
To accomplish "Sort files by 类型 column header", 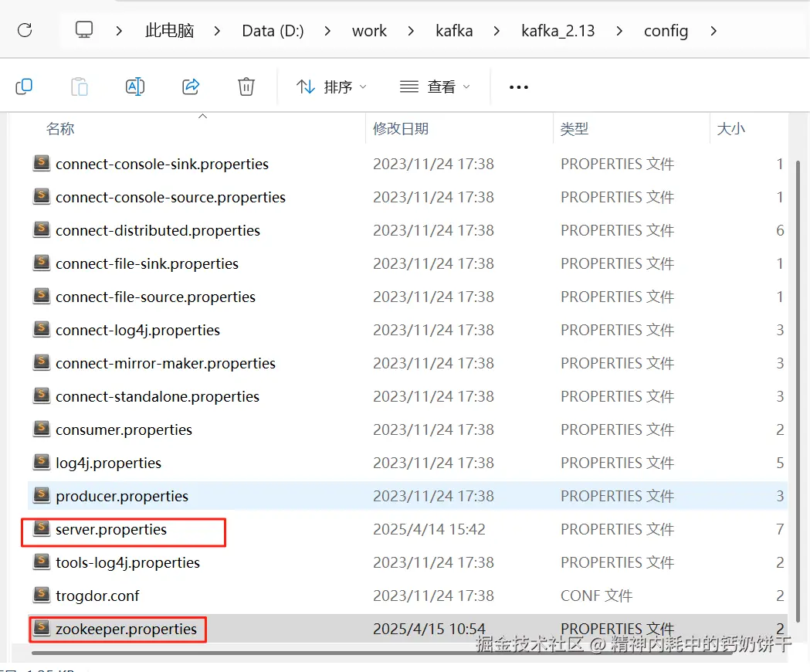I will click(x=574, y=129).
